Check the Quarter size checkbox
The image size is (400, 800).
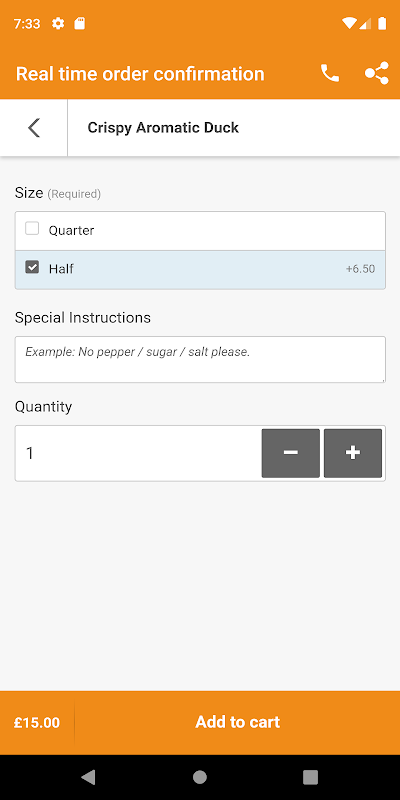pyautogui.click(x=32, y=229)
